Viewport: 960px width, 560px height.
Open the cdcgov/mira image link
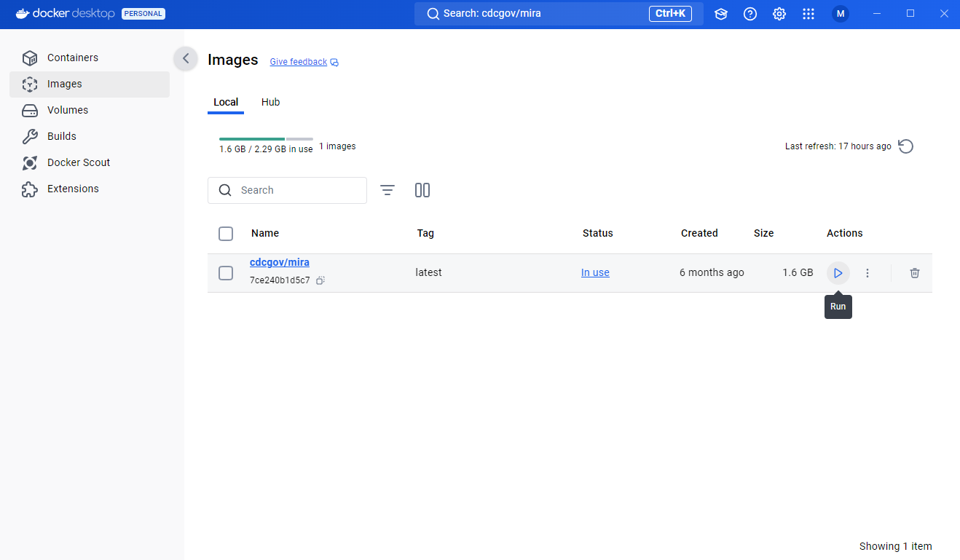[280, 263]
